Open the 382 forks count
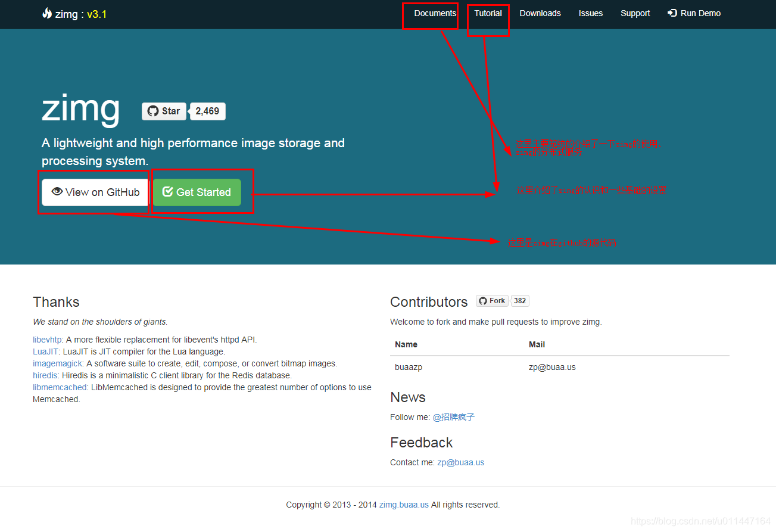Screen dimensions: 776x532 (x=520, y=301)
